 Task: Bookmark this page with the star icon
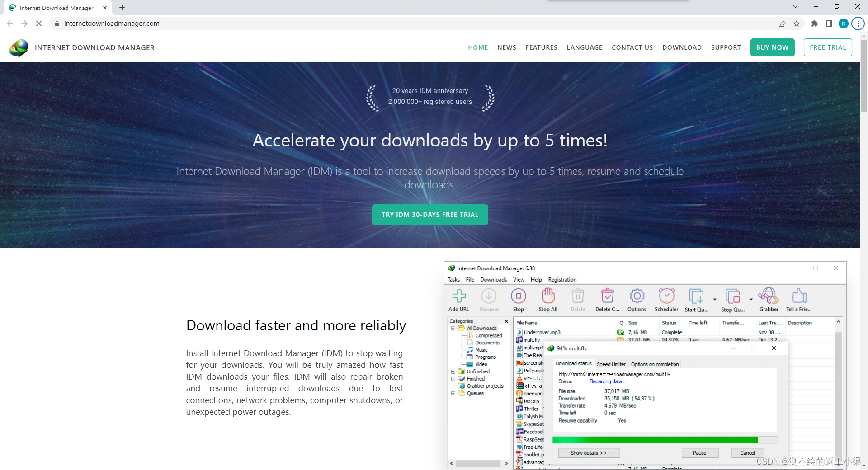(x=797, y=23)
